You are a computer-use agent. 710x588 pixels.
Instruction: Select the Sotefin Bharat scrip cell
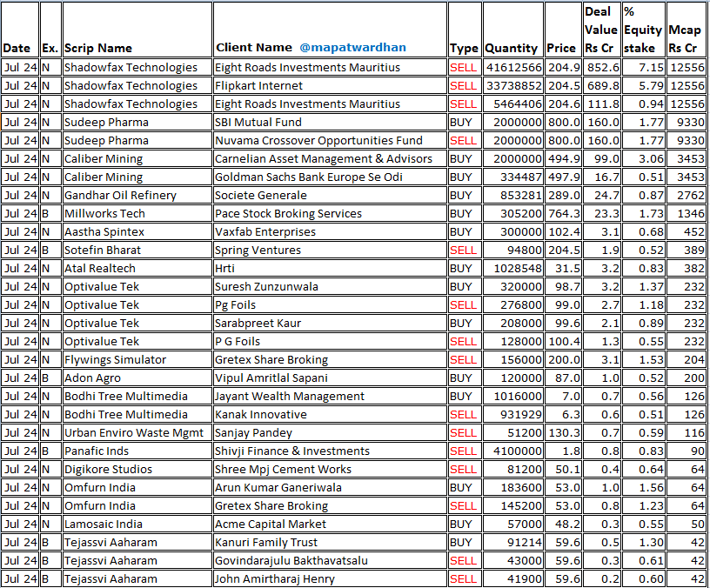(137, 250)
